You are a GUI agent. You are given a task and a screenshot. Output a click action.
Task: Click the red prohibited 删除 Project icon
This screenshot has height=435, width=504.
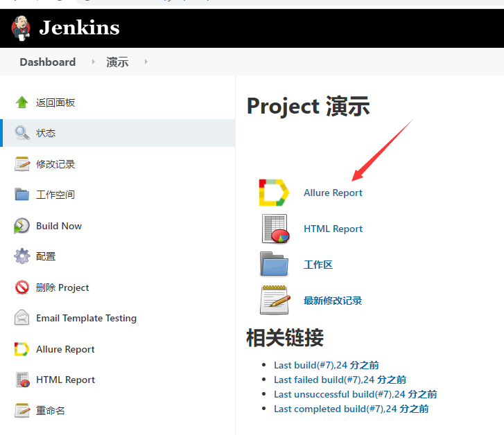click(x=22, y=287)
